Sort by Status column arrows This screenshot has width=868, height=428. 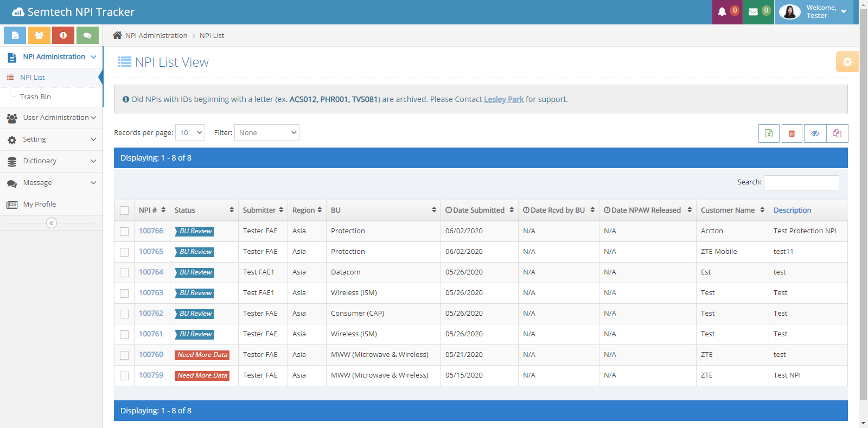click(x=232, y=210)
